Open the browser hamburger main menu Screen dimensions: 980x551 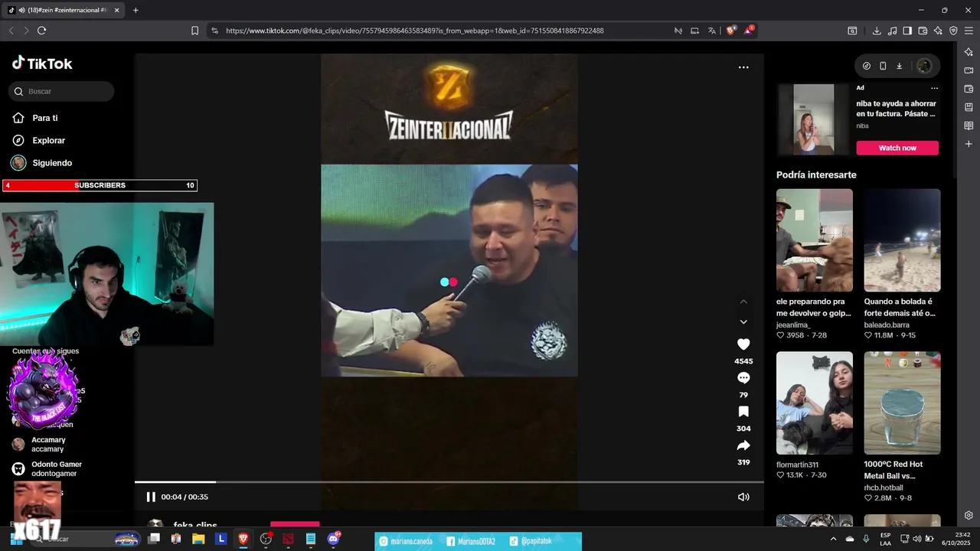[969, 31]
